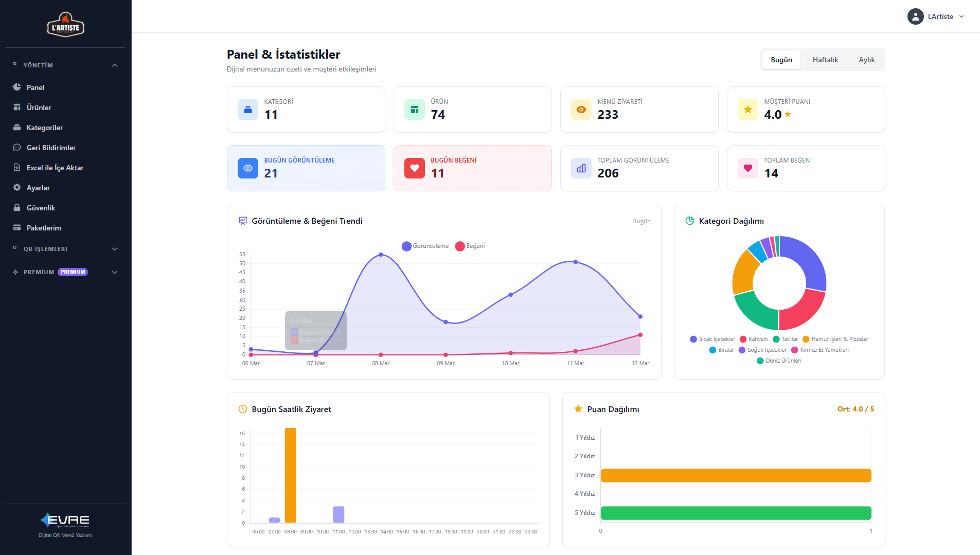Viewport: 980px width, 555px height.
Task: Click the Toplam Görüntüleme chart icon
Action: [581, 168]
